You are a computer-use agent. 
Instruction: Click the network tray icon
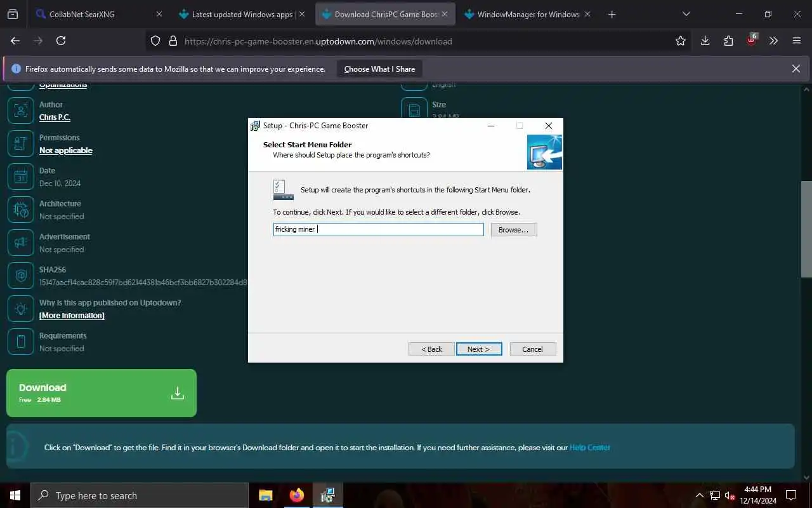click(x=715, y=495)
